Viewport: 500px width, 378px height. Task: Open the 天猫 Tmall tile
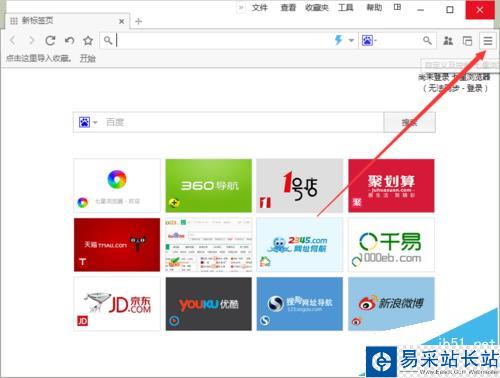pyautogui.click(x=117, y=245)
